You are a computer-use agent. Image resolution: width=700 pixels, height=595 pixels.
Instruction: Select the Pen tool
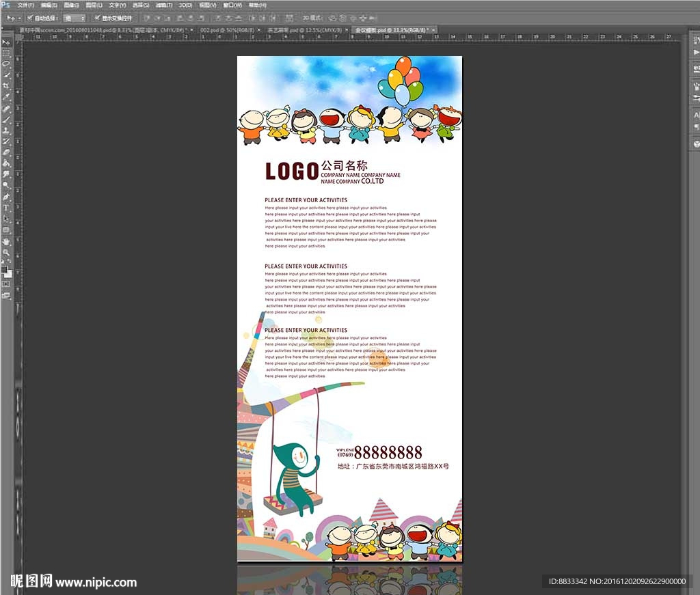(6, 197)
